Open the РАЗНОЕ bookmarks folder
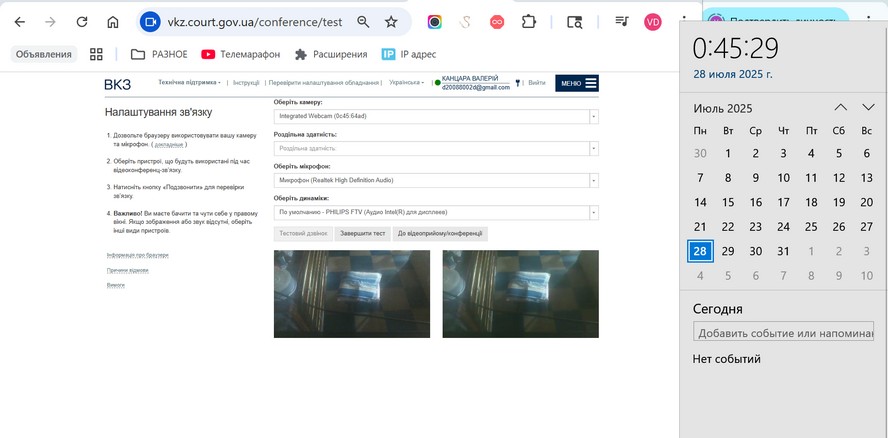The height and width of the screenshot is (438, 888). click(x=159, y=54)
